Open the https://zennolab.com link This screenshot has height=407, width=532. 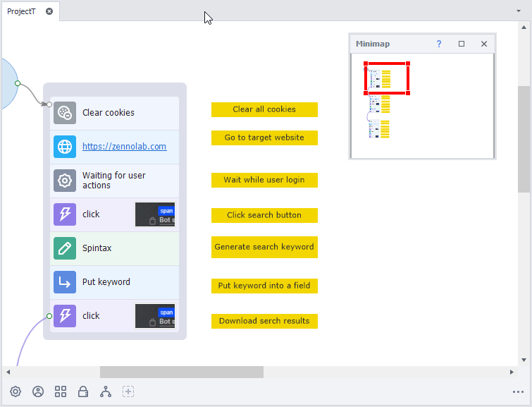(x=124, y=147)
